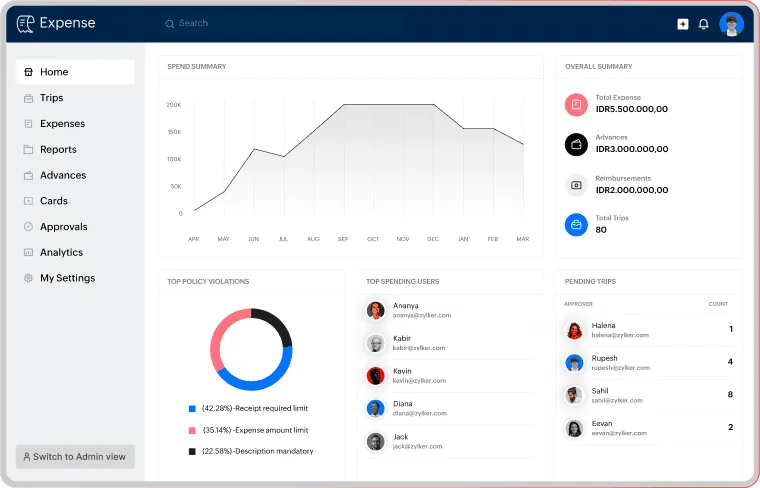Click jack@zylker.com email
The height and width of the screenshot is (488, 760).
point(417,446)
